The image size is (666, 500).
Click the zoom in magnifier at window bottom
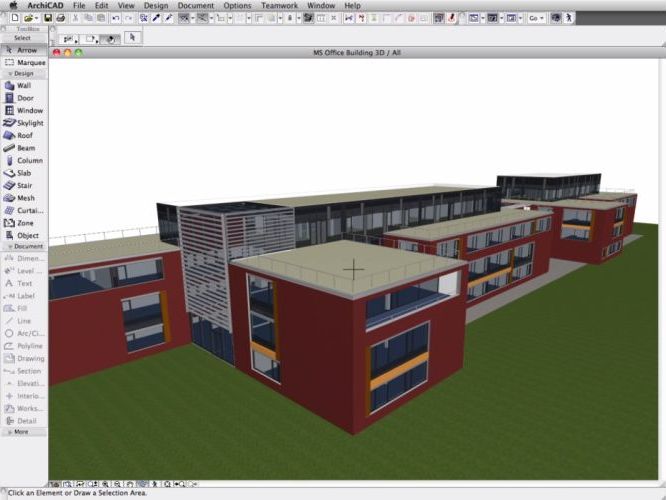click(x=105, y=484)
